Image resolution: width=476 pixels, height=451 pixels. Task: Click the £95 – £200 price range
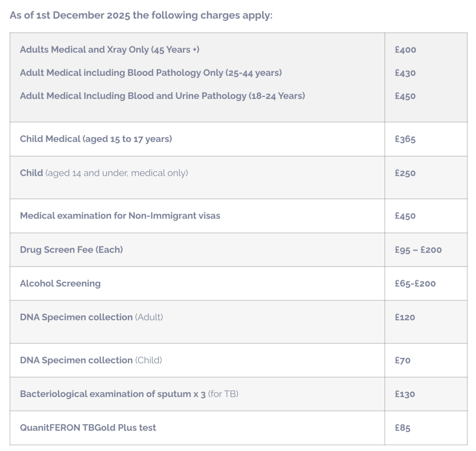418,250
